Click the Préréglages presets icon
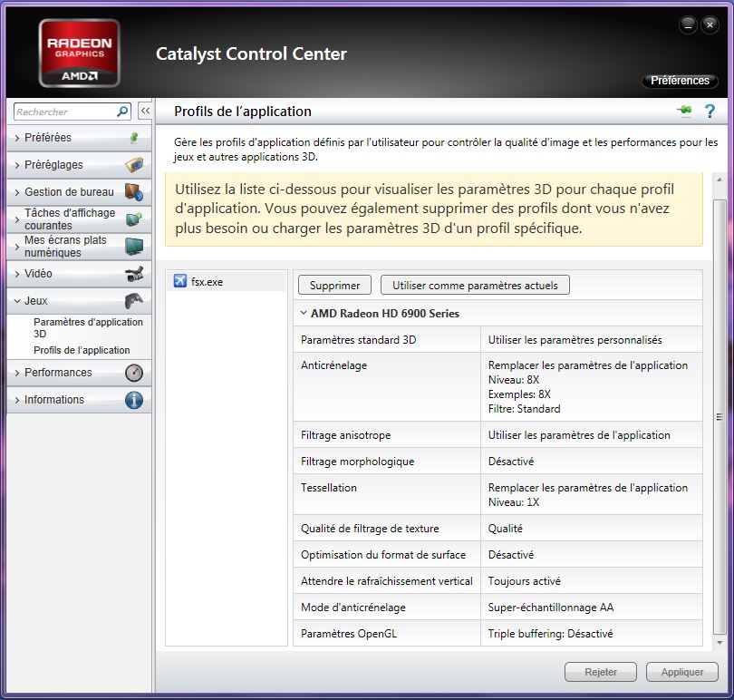This screenshot has width=734, height=700. click(134, 165)
